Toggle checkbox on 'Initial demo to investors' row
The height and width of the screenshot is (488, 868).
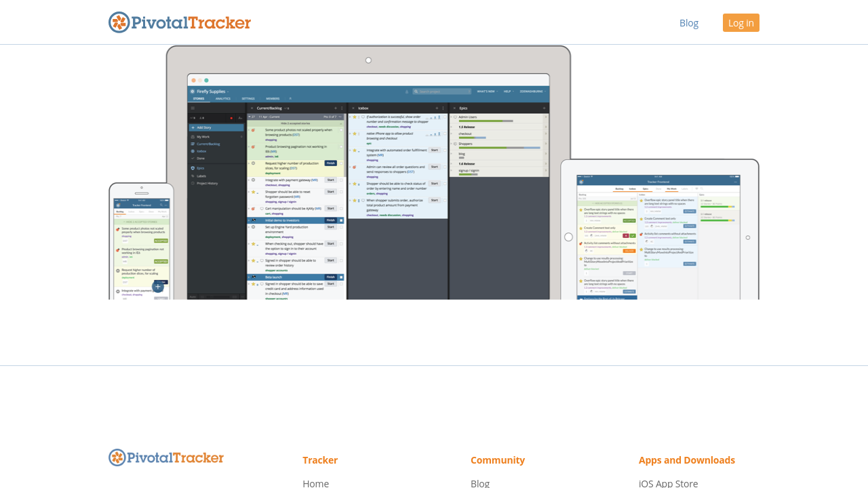[341, 220]
